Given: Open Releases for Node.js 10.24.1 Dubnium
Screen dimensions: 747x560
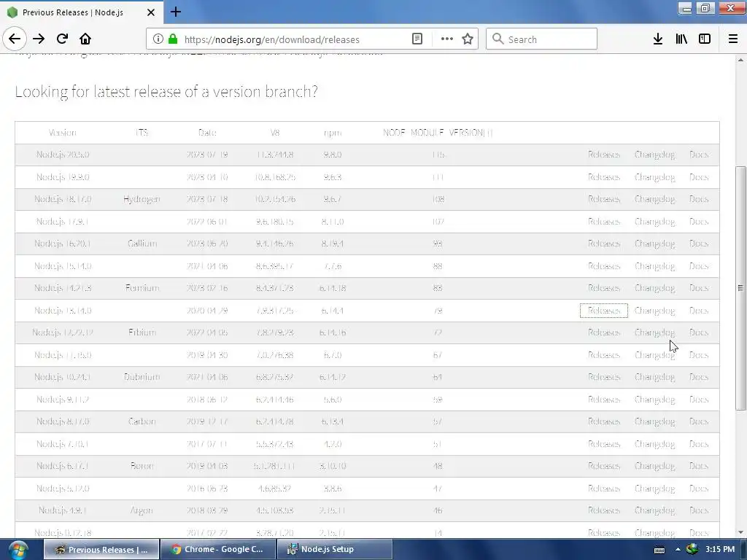Looking at the screenshot, I should 603,377.
